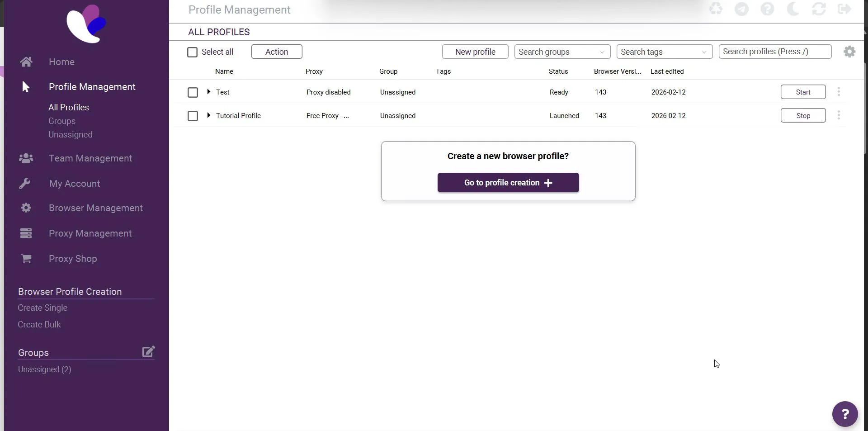Open Proxy Management in sidebar

click(x=90, y=233)
